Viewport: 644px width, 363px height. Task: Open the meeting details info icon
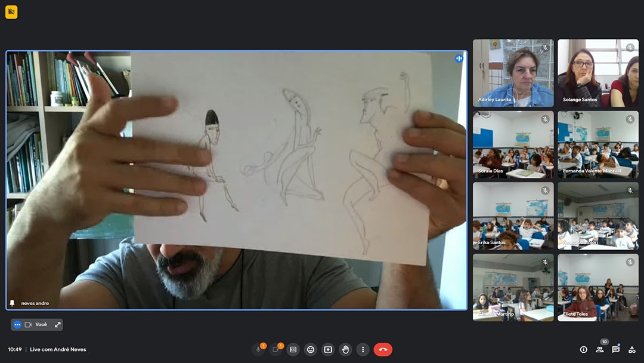coord(583,350)
